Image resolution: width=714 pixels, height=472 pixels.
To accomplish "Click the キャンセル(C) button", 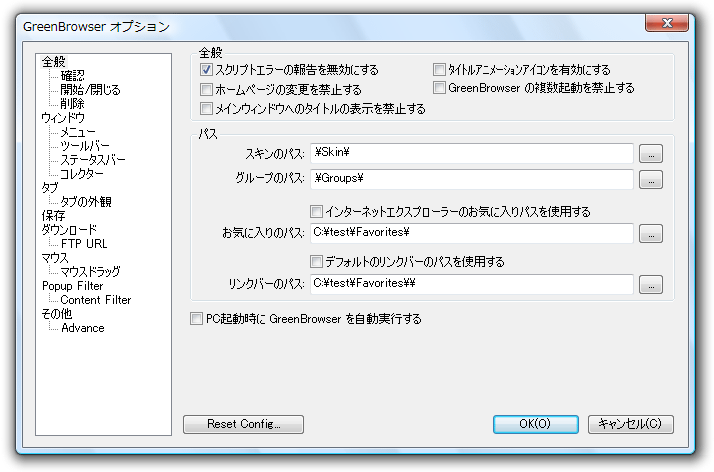I will 631,424.
